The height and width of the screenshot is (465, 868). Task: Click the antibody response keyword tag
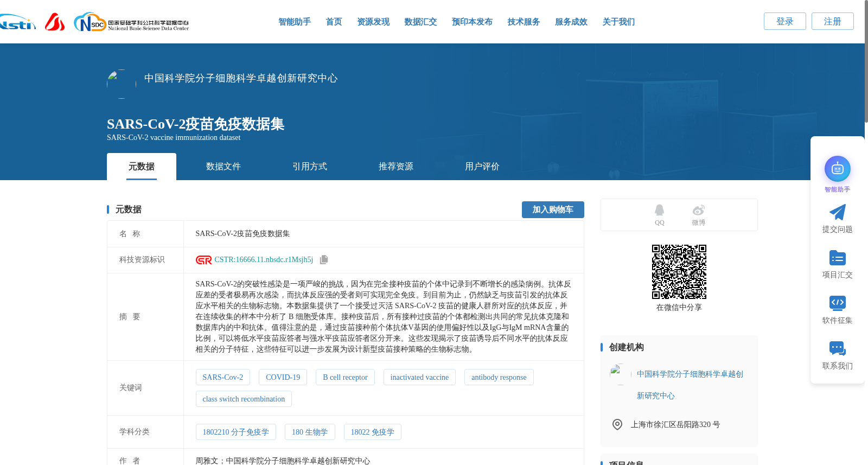click(499, 377)
